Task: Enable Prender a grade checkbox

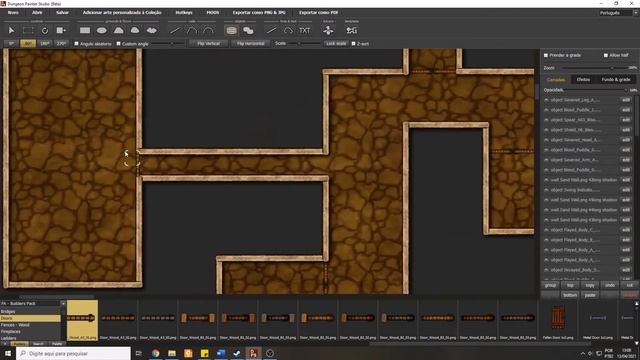Action: point(546,55)
